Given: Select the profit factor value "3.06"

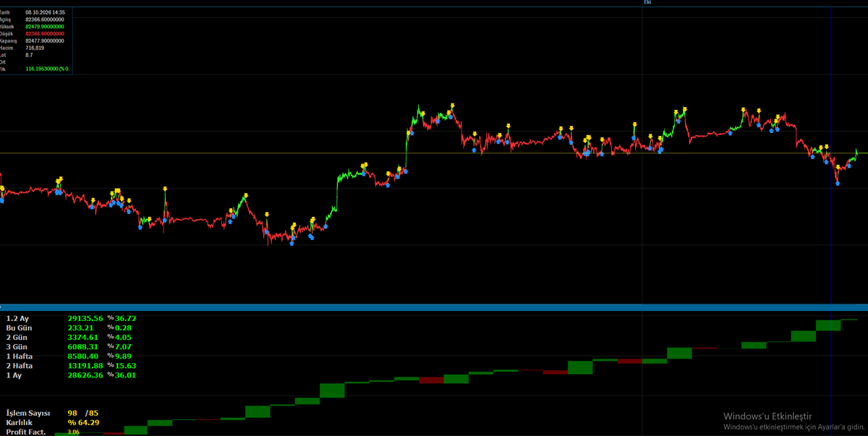Looking at the screenshot, I should pos(73,432).
